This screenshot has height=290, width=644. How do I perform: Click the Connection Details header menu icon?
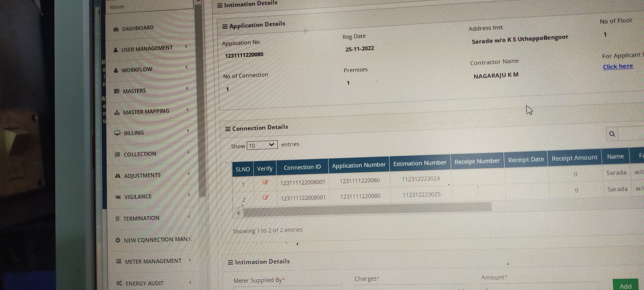pyautogui.click(x=228, y=129)
